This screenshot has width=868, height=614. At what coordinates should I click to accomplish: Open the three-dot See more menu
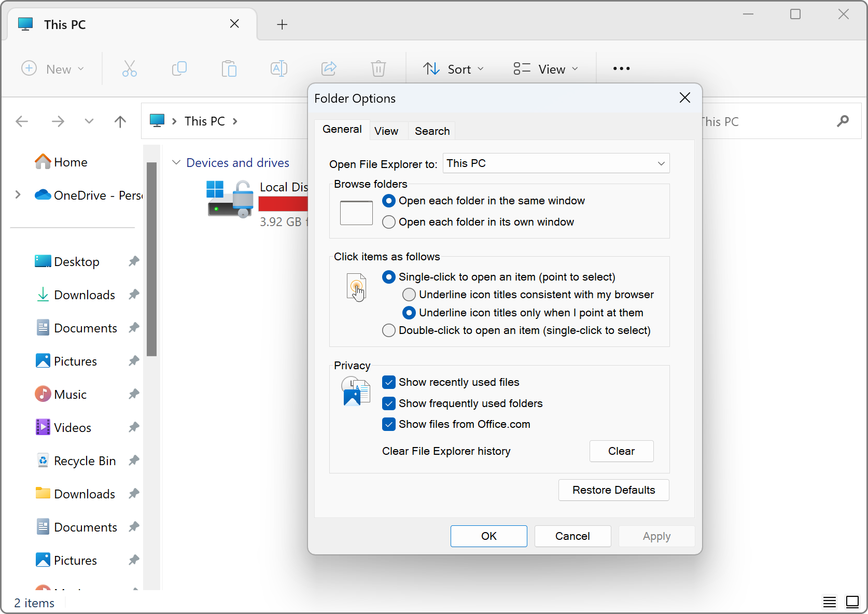(x=621, y=68)
